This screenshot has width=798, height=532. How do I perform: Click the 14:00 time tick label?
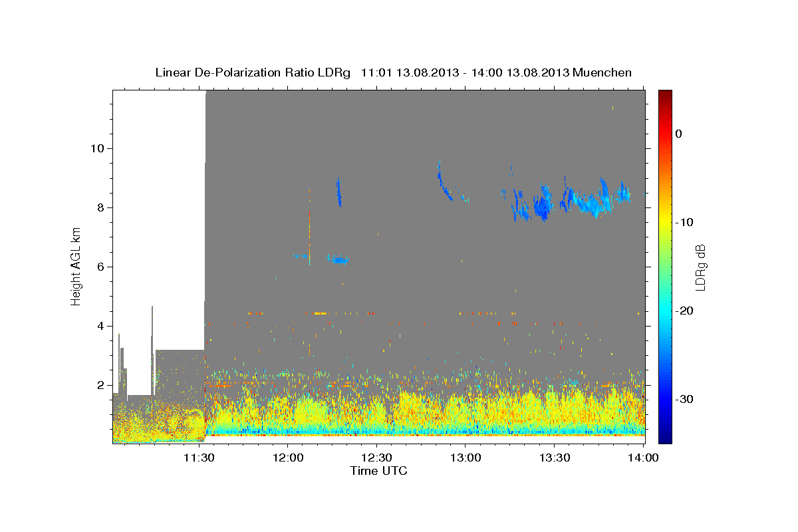click(x=643, y=458)
